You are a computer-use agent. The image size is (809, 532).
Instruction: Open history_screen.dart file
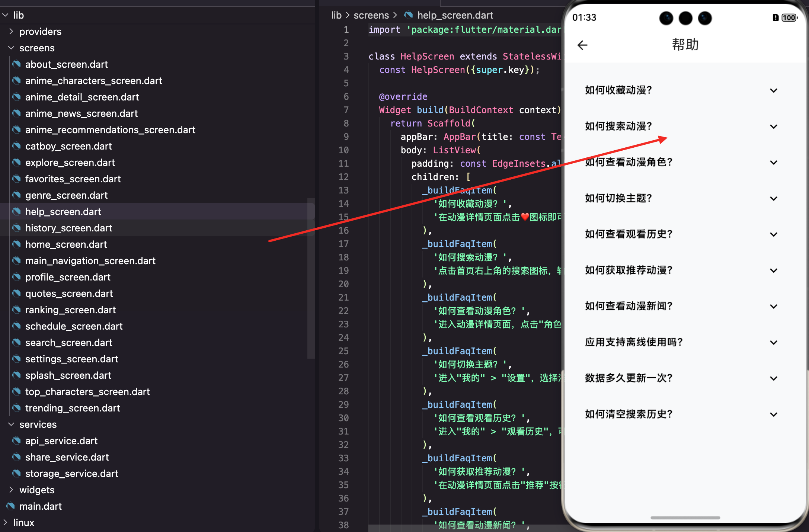point(68,228)
